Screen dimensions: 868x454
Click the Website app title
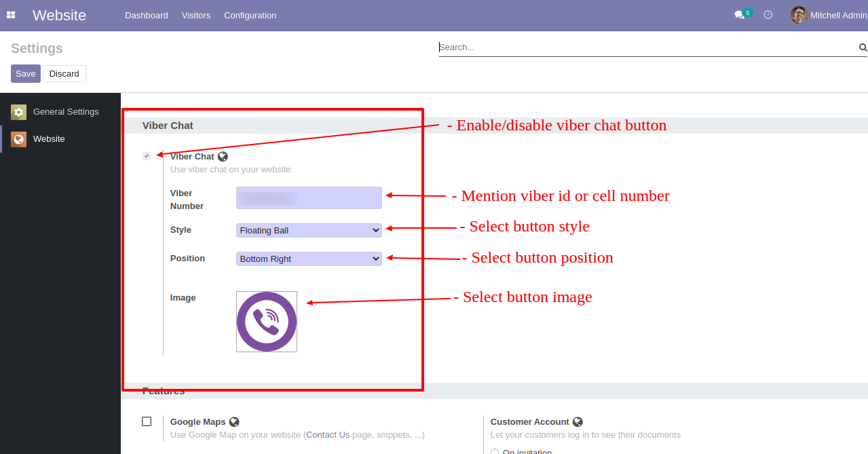coord(60,15)
